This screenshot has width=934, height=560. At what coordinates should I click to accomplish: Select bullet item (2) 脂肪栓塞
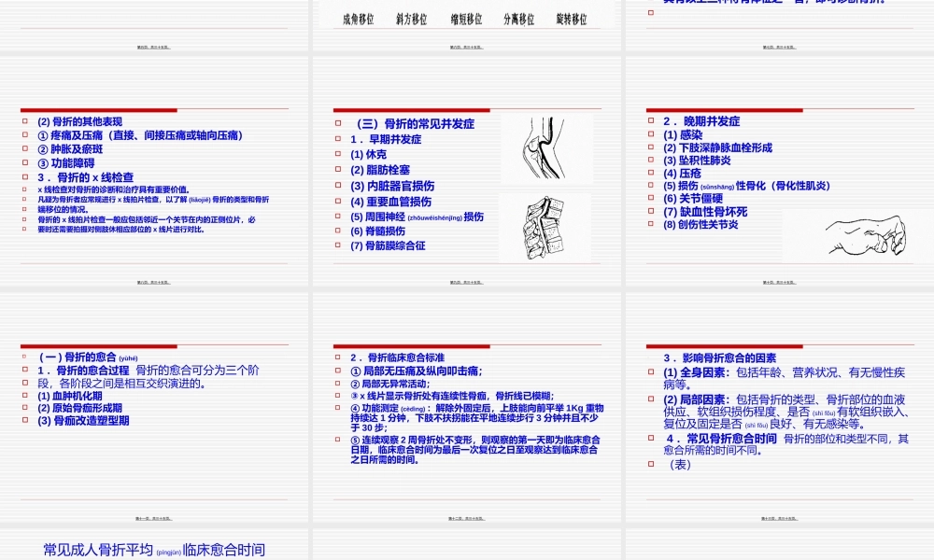pyautogui.click(x=378, y=170)
